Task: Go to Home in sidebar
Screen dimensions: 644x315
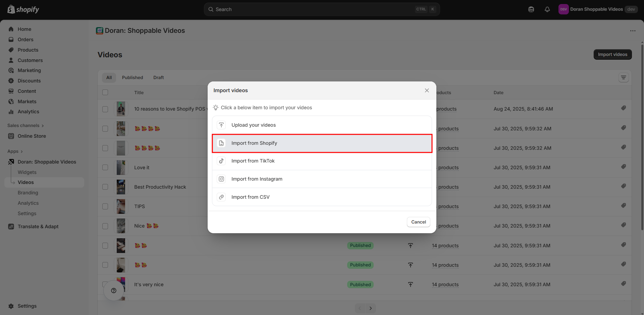Action: (24, 29)
